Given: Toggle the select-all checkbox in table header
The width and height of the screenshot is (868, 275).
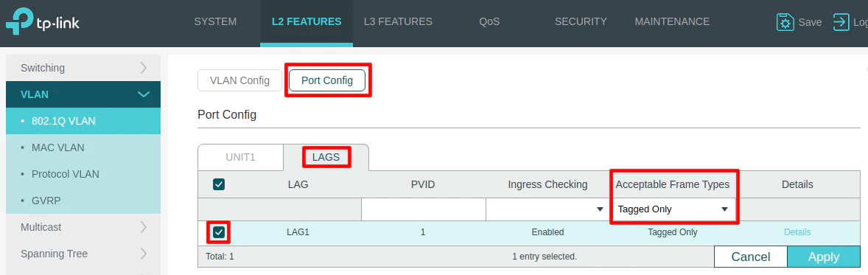Looking at the screenshot, I should point(219,184).
